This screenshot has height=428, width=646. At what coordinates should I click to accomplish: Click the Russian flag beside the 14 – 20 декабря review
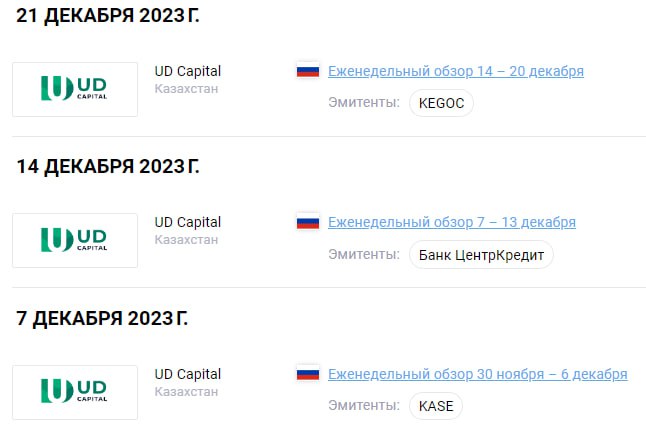[307, 71]
